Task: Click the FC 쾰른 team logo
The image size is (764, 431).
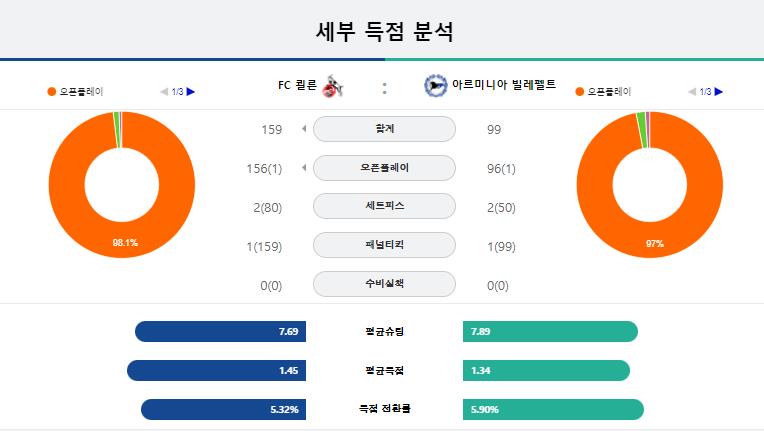Action: click(x=333, y=86)
